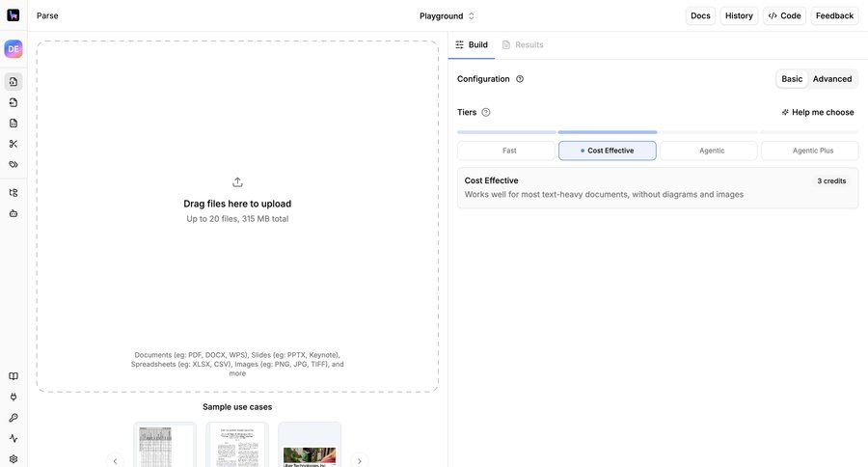
Task: Select the scissors Split tool in sidebar
Action: [x=14, y=144]
